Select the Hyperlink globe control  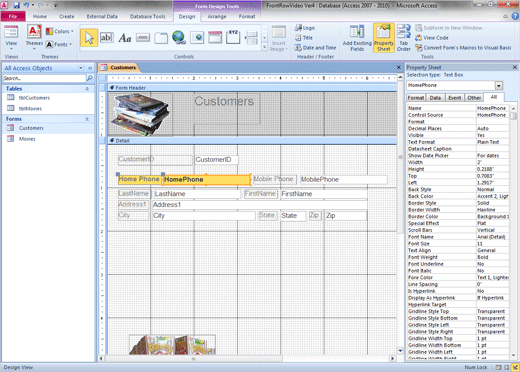click(x=179, y=37)
